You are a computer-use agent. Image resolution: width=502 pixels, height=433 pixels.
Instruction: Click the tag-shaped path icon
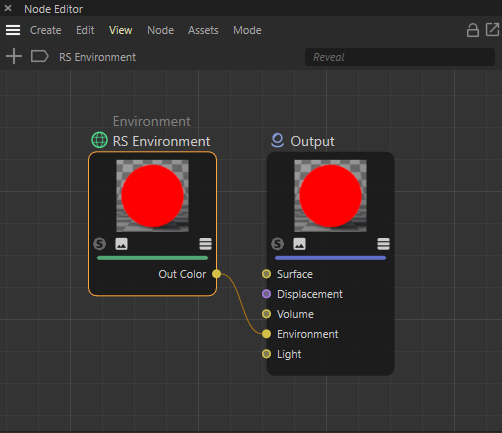point(39,56)
